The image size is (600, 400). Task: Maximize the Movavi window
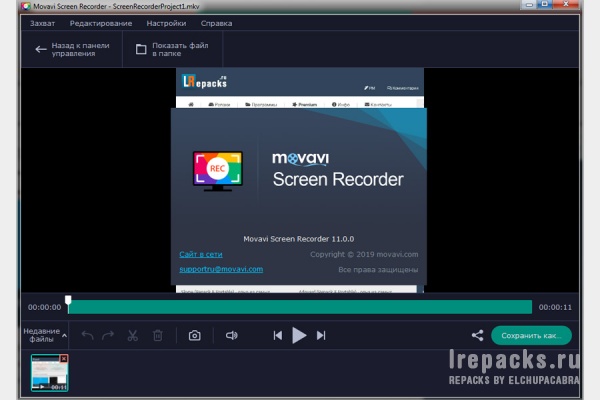pos(545,5)
